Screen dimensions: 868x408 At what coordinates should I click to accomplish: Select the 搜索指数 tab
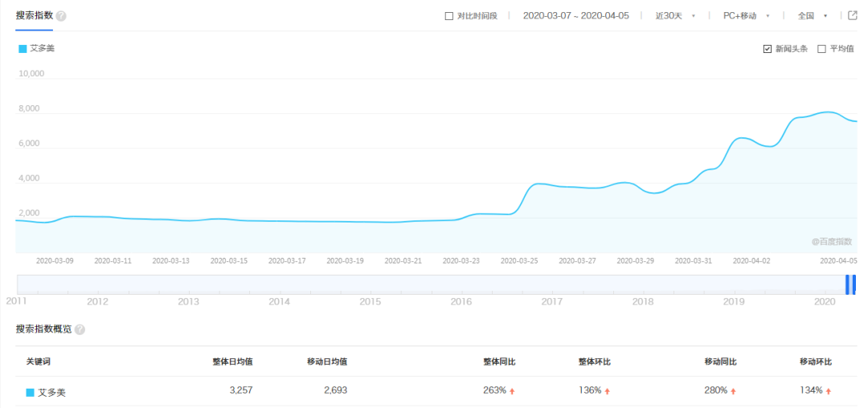[35, 15]
